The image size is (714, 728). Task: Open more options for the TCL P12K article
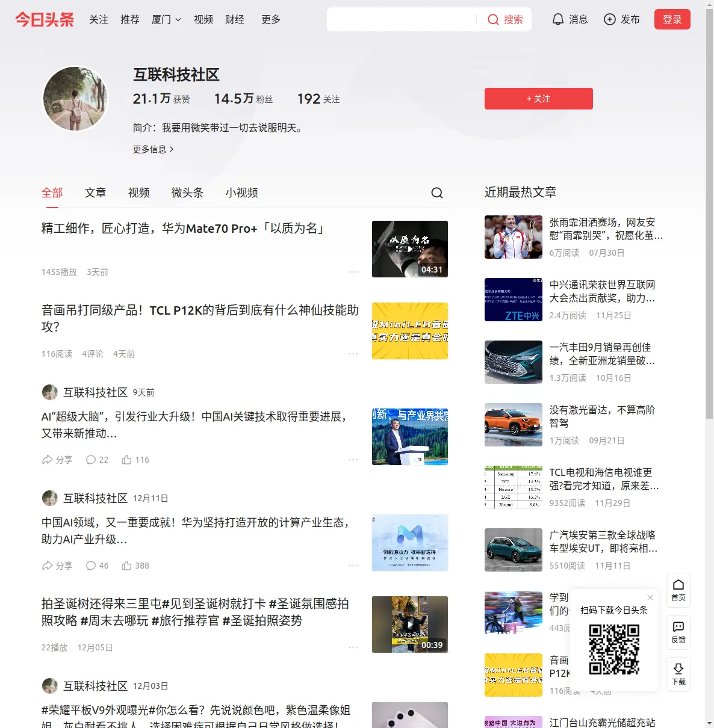[353, 354]
